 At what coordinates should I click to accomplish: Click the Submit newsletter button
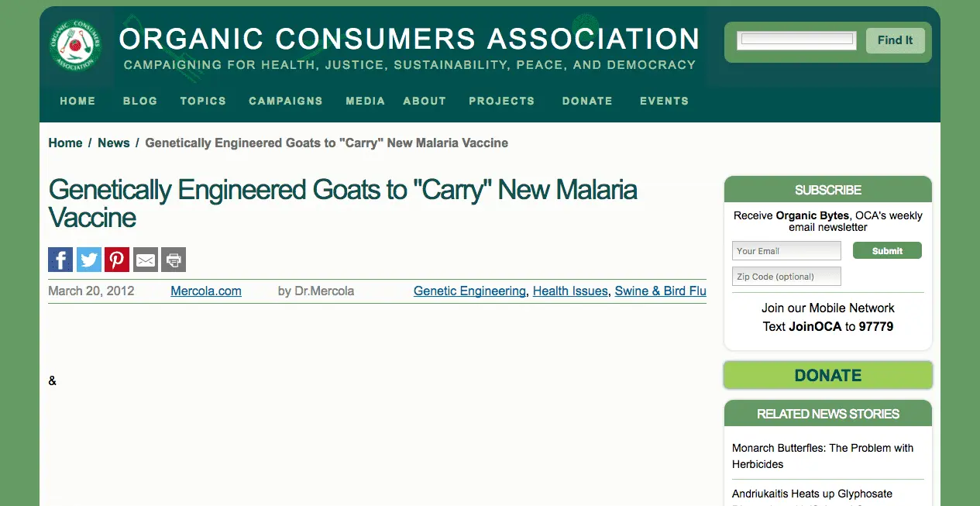tap(887, 250)
